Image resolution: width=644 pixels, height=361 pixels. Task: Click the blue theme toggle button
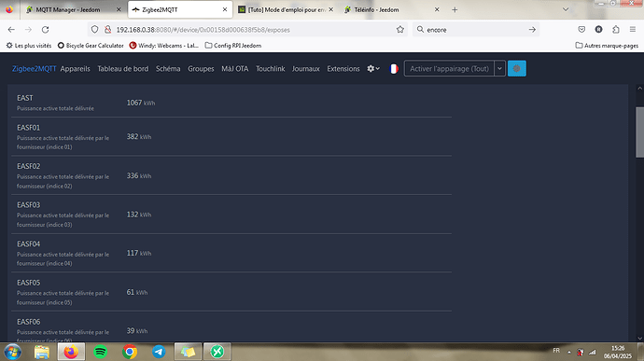pyautogui.click(x=517, y=69)
